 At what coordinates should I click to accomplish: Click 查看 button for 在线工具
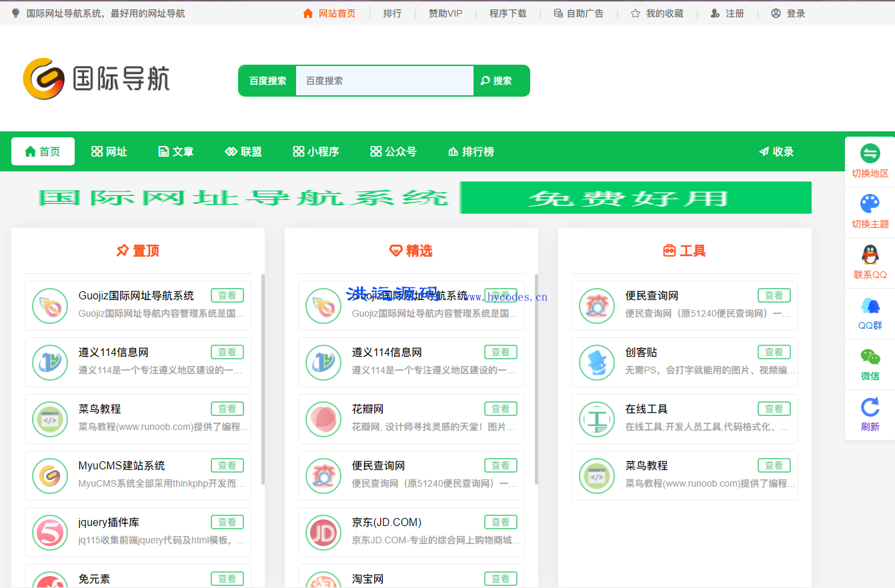pyautogui.click(x=774, y=409)
